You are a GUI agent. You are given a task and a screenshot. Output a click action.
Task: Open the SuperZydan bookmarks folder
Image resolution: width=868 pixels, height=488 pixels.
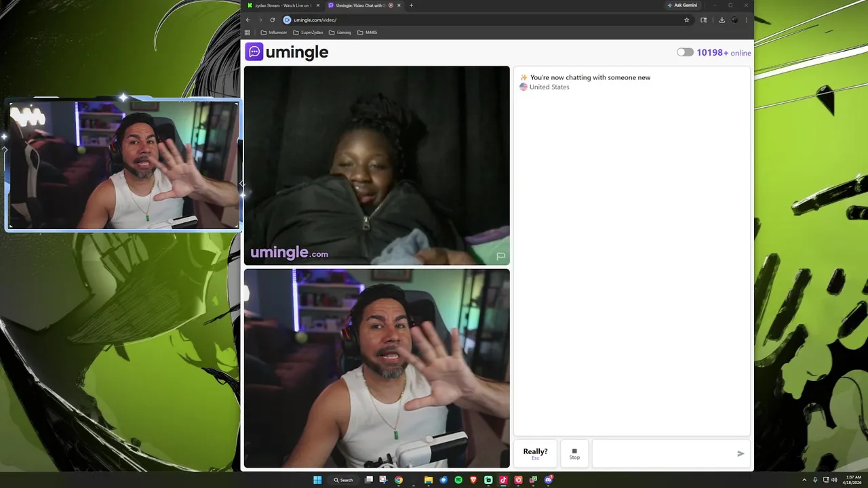tap(308, 33)
